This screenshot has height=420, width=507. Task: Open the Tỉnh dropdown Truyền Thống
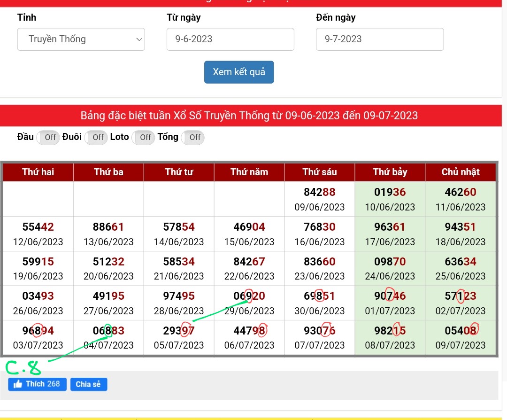pyautogui.click(x=81, y=39)
